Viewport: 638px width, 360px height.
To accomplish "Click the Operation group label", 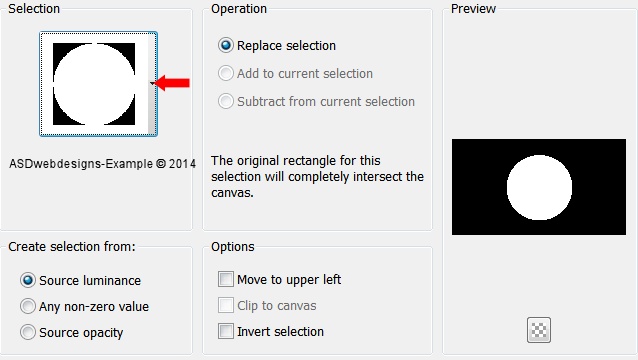I will coord(239,9).
